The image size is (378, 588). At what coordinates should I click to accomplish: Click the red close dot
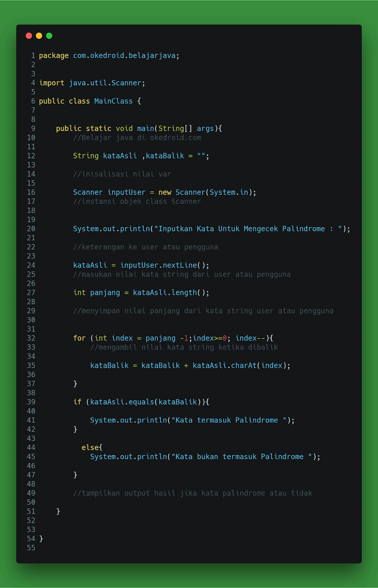pyautogui.click(x=29, y=36)
